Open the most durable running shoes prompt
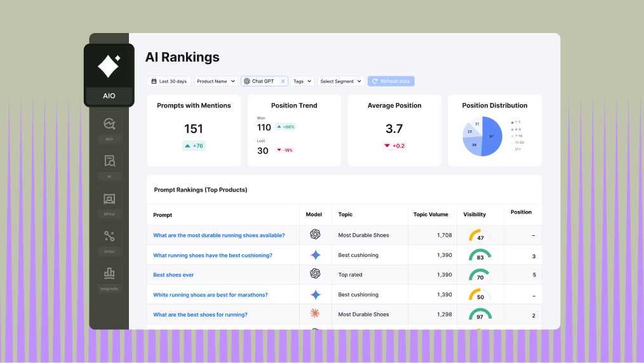This screenshot has height=363, width=644. 218,235
